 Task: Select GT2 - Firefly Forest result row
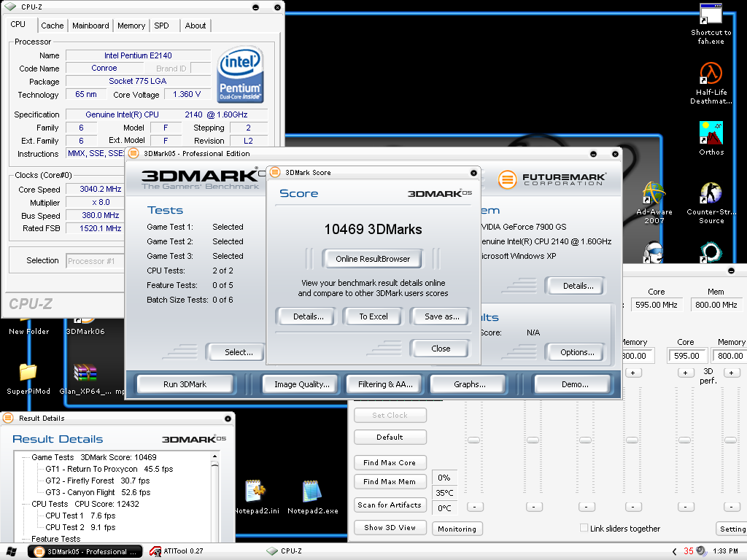point(98,481)
